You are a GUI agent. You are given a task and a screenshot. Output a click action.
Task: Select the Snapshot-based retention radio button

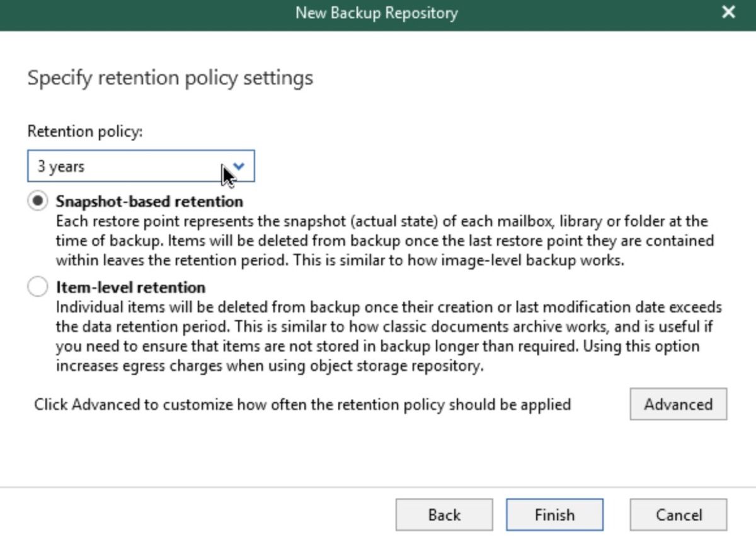click(38, 202)
